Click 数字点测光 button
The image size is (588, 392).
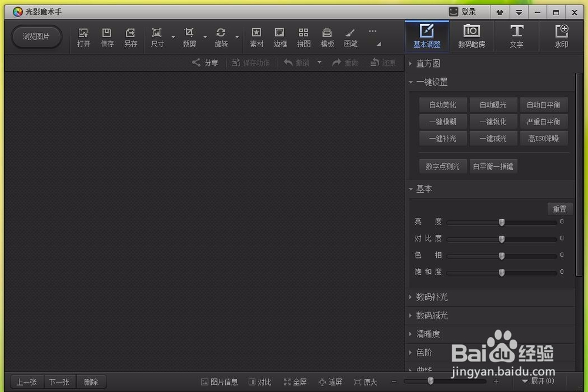[x=443, y=166]
